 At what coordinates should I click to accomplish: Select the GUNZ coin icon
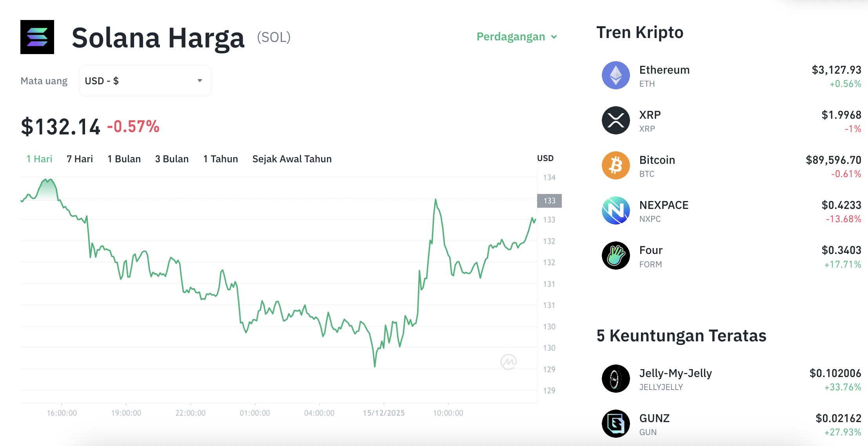[616, 424]
